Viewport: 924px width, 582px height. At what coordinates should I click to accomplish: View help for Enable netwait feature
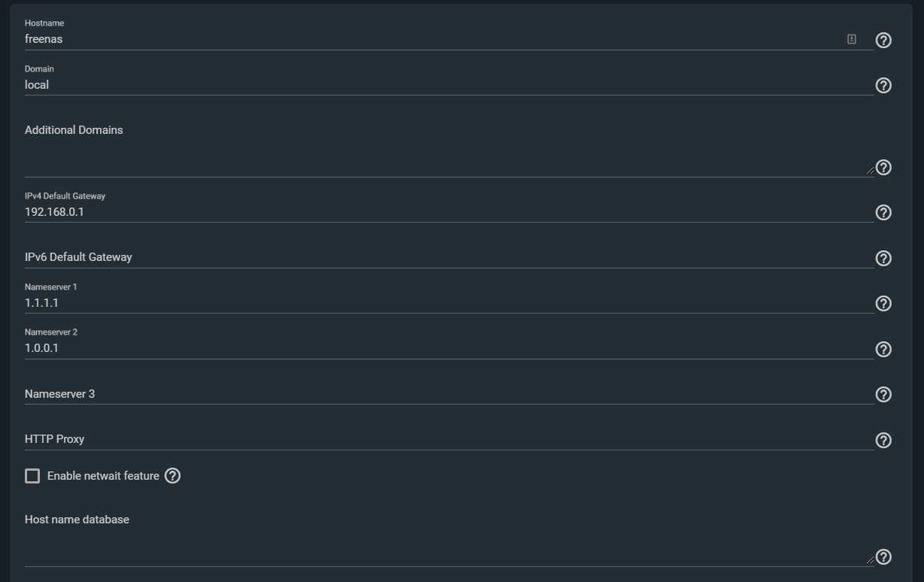(172, 476)
